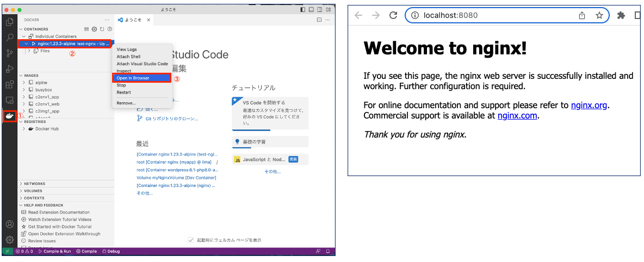Toggle show welcome page on startup checkbox
The height and width of the screenshot is (262, 644).
tap(190, 240)
